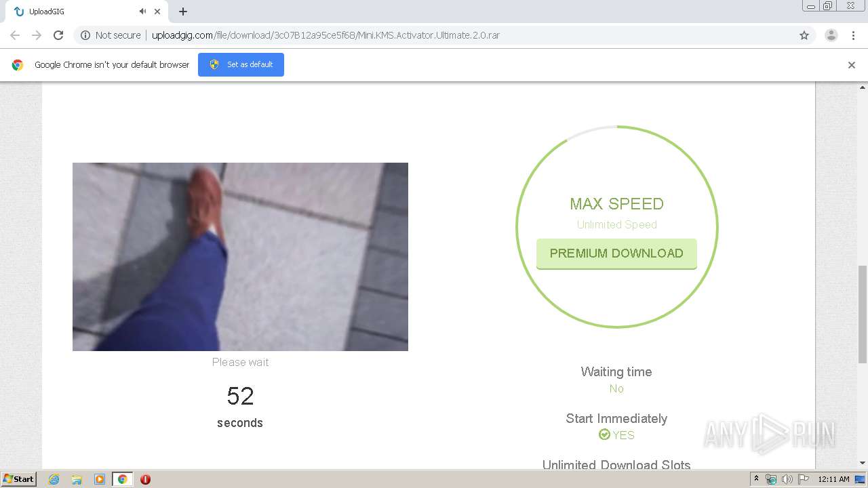The width and height of the screenshot is (868, 488).
Task: Click the green YES checkmark icon
Action: click(604, 434)
